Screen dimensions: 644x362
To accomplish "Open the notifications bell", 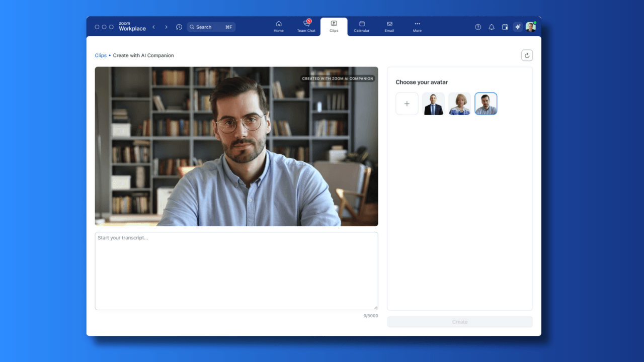I will pyautogui.click(x=491, y=27).
